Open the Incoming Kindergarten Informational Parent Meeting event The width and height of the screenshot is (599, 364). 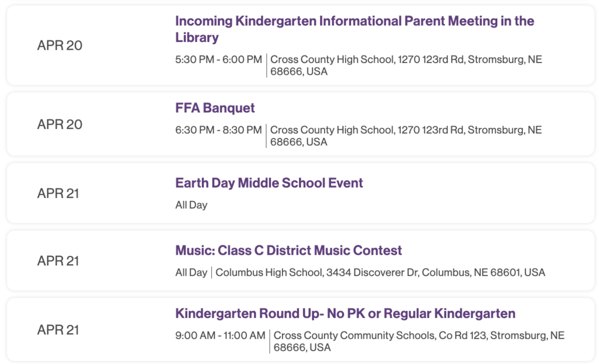click(x=354, y=22)
